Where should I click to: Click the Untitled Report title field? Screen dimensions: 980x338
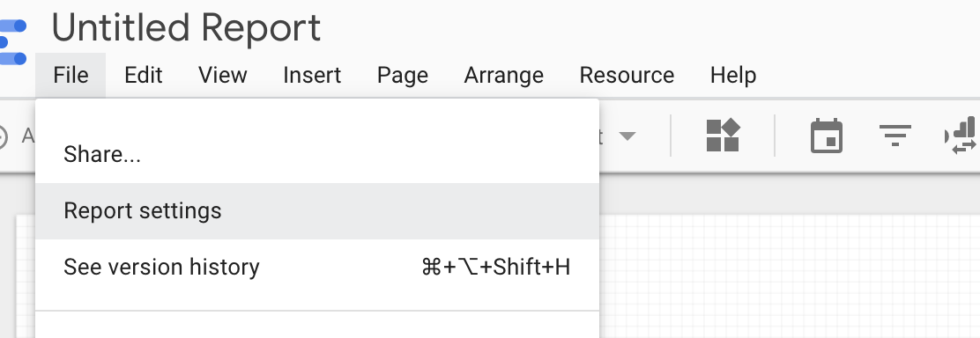pos(186,29)
